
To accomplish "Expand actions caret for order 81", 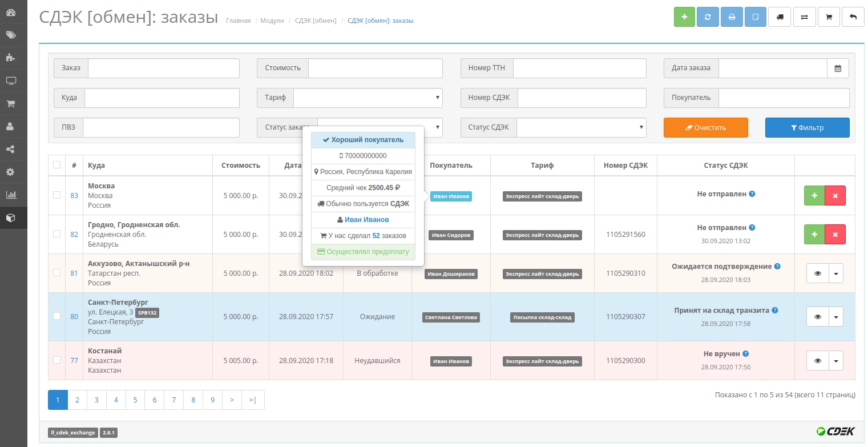I will [x=836, y=273].
